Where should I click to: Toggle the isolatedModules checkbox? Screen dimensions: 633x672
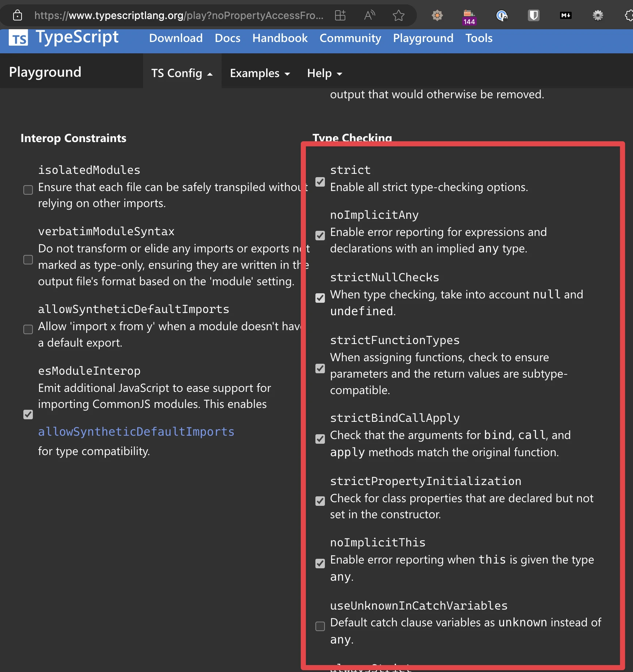[28, 190]
